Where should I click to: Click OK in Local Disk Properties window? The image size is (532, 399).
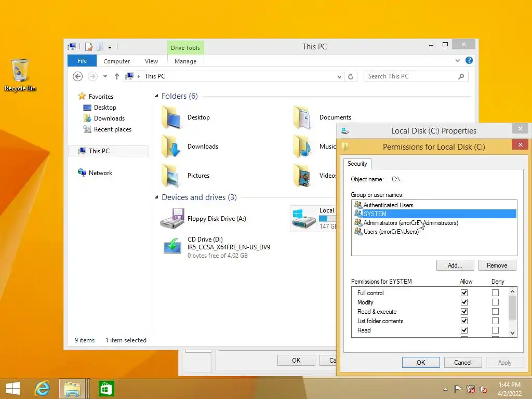pyautogui.click(x=296, y=361)
